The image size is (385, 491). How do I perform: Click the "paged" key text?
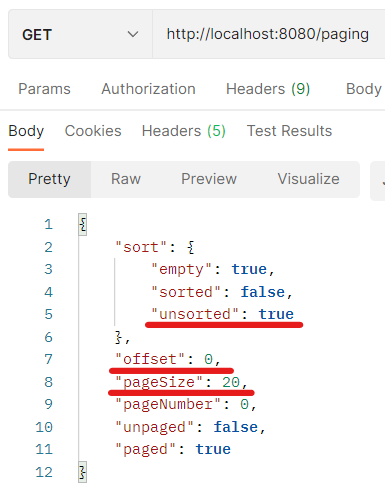point(145,450)
